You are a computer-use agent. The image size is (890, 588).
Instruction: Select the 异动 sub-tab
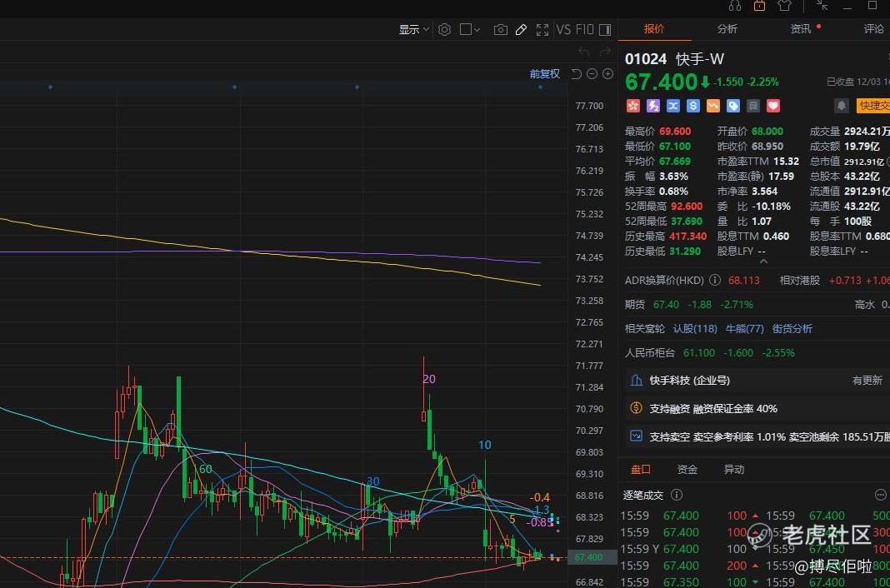point(734,470)
